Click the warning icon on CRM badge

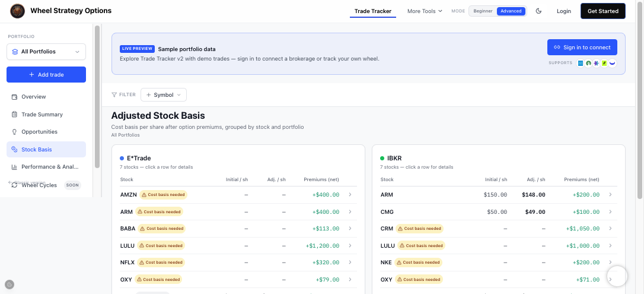tap(400, 229)
